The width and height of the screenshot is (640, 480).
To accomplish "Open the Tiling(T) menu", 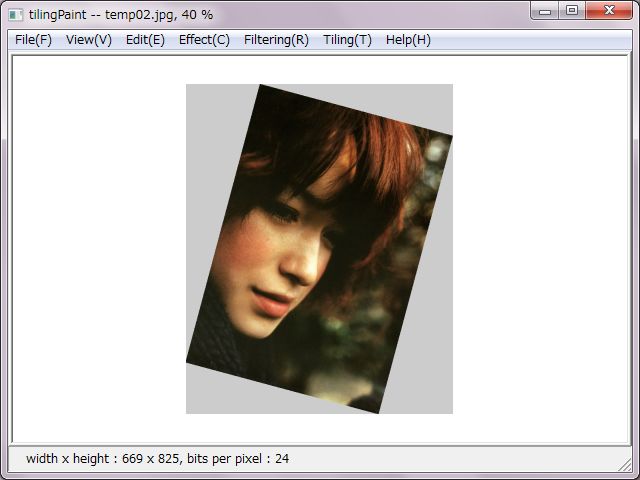I will (347, 40).
